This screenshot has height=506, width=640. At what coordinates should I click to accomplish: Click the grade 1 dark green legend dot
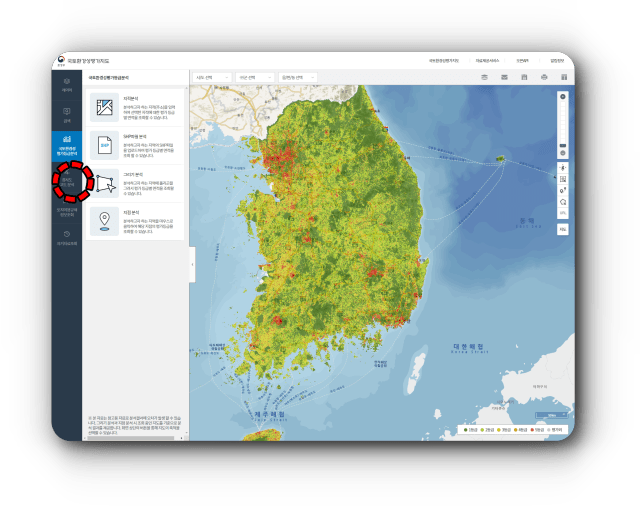click(x=466, y=430)
